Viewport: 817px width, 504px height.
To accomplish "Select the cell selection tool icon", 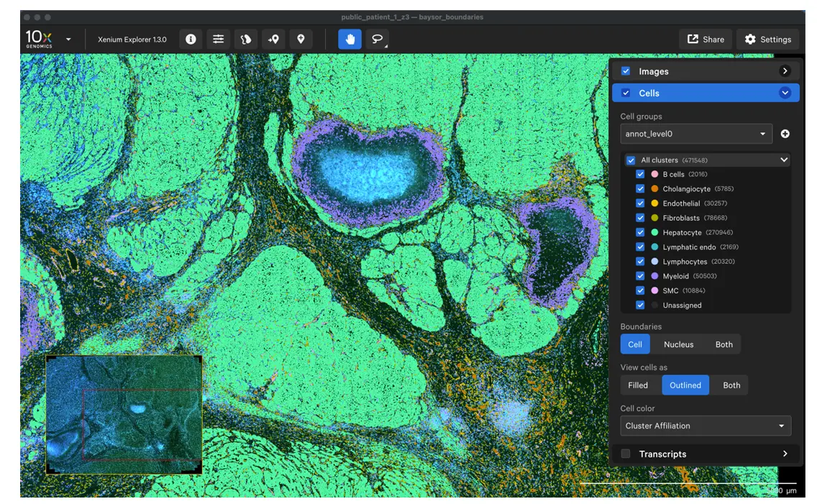I will click(x=246, y=39).
